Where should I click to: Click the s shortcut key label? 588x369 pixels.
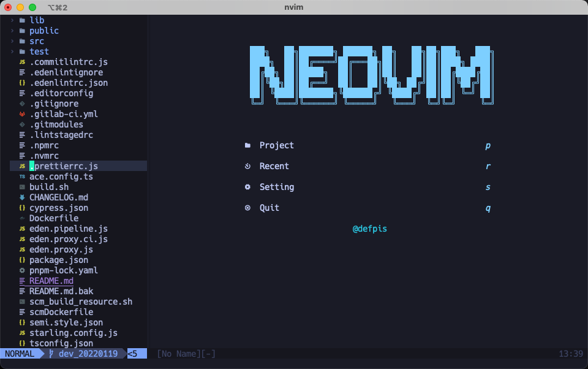click(488, 187)
